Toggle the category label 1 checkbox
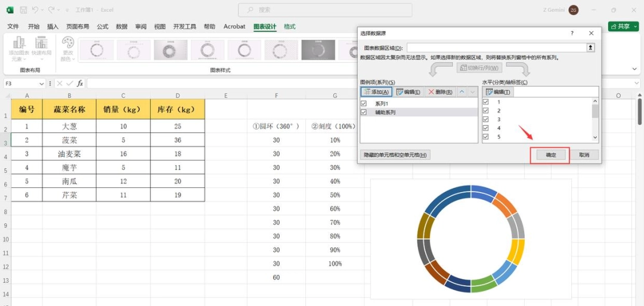 (x=487, y=101)
